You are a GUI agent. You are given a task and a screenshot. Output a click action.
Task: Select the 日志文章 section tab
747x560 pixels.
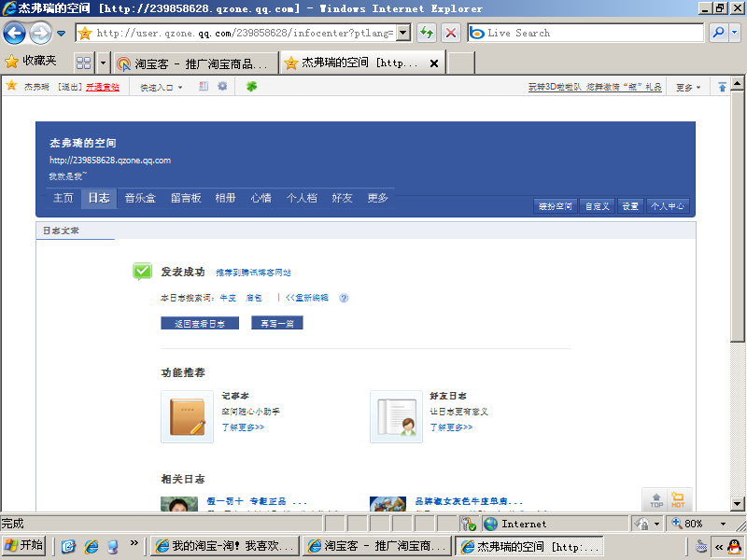click(x=61, y=231)
